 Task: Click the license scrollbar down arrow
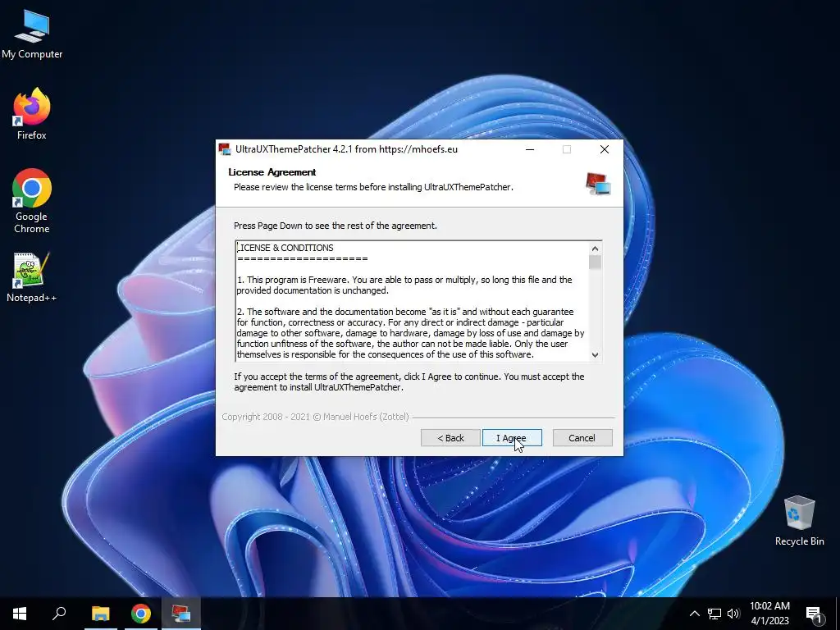[595, 354]
